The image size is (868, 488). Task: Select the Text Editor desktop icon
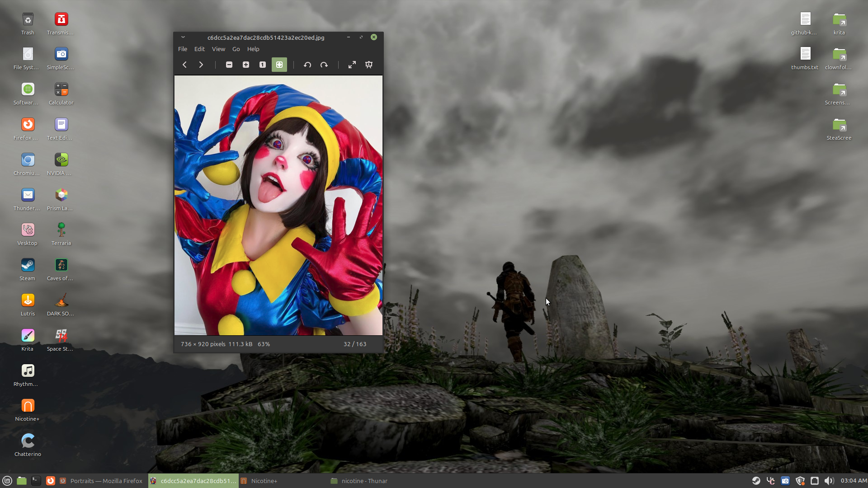pyautogui.click(x=61, y=129)
